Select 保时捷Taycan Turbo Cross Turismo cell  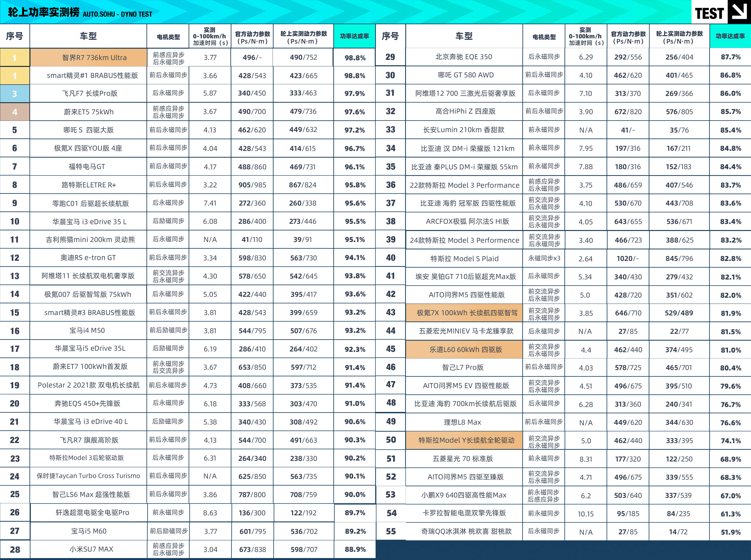[x=88, y=476]
